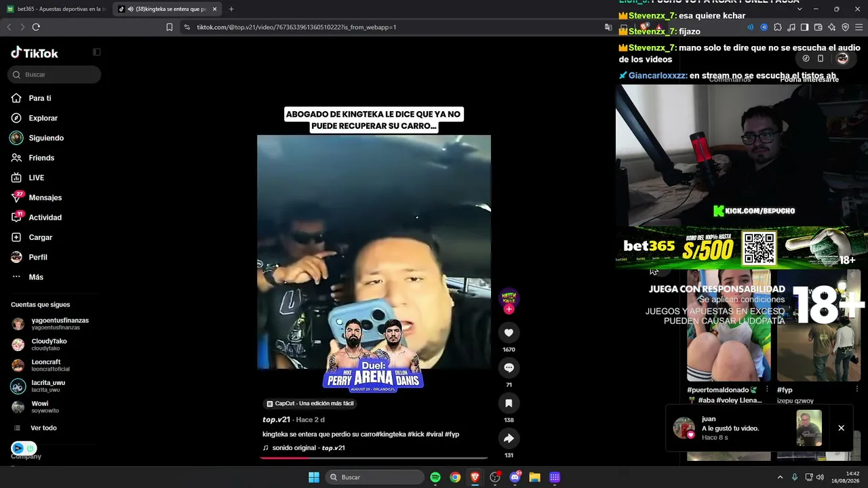This screenshot has height=488, width=868.
Task: Open Brave VPN shield icon
Action: pos(845,27)
